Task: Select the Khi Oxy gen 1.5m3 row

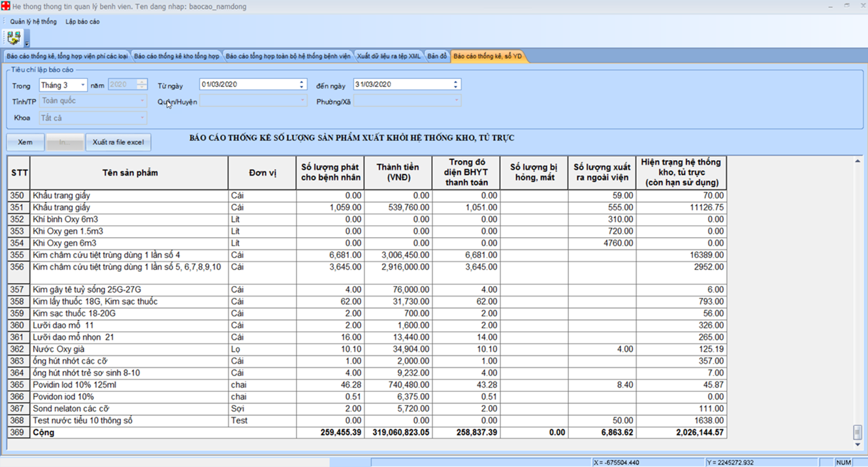Action: (367, 231)
